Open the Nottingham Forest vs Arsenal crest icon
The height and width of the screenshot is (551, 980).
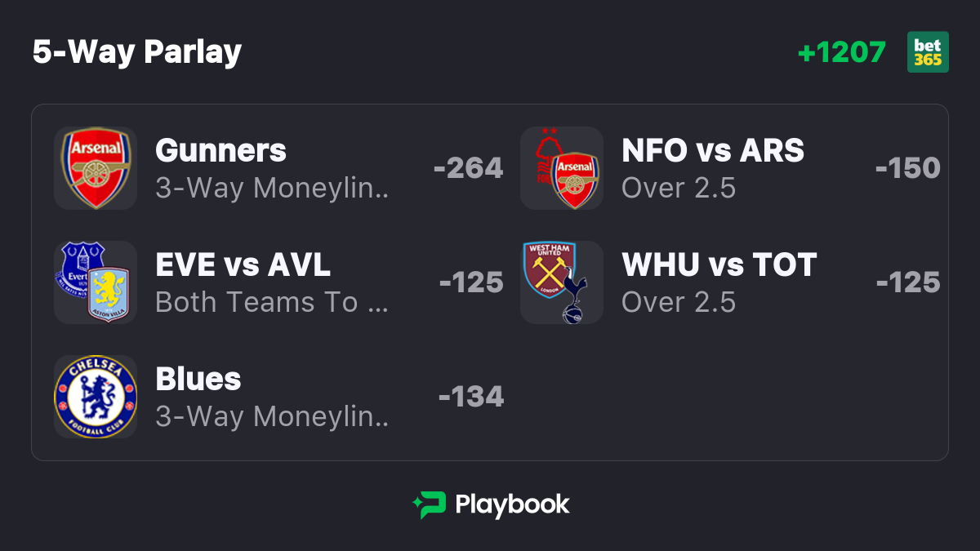pos(562,168)
